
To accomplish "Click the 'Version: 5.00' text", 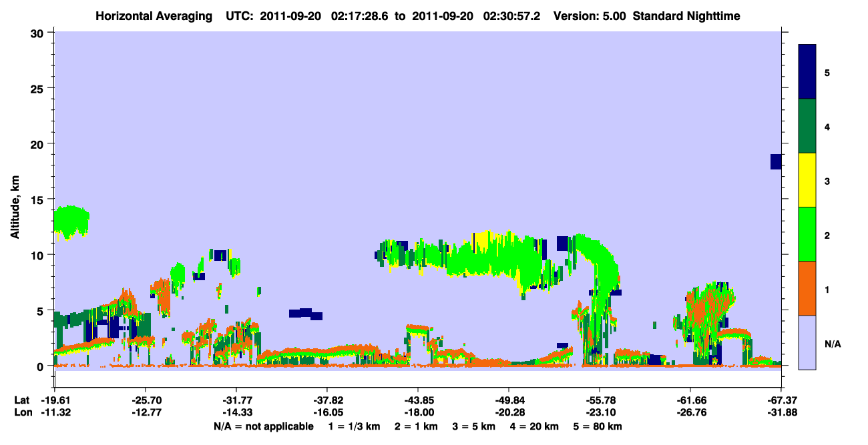I will click(590, 16).
